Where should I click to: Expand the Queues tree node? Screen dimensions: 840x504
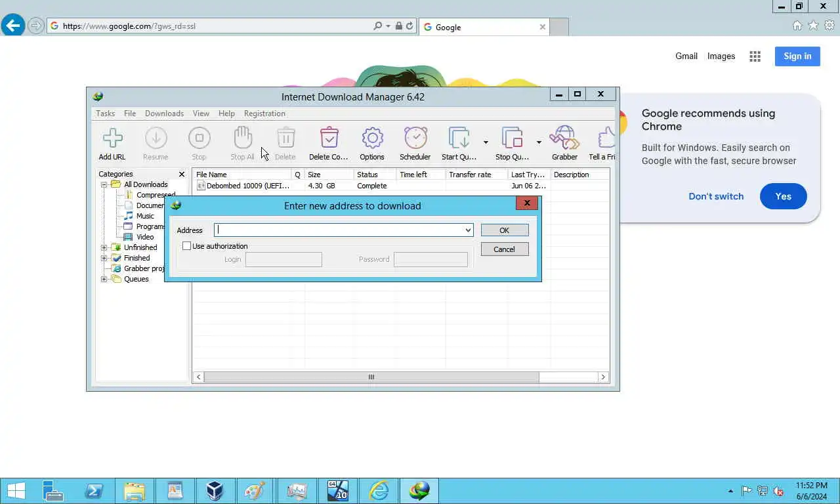click(x=104, y=279)
